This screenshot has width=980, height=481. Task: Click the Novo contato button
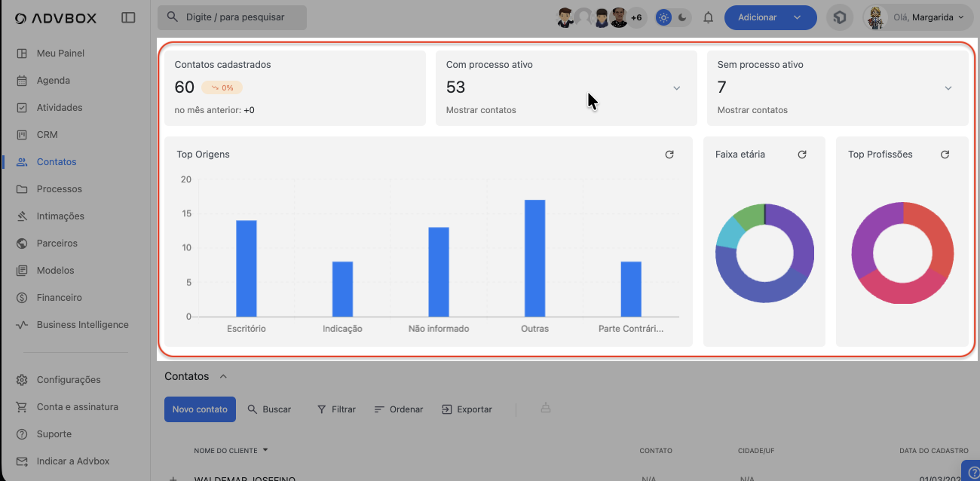point(200,409)
